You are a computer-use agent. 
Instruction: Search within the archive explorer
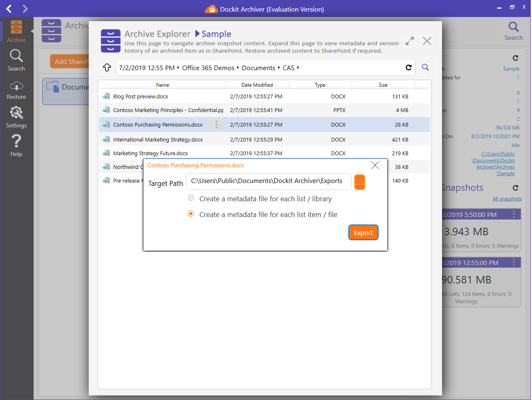pos(425,67)
